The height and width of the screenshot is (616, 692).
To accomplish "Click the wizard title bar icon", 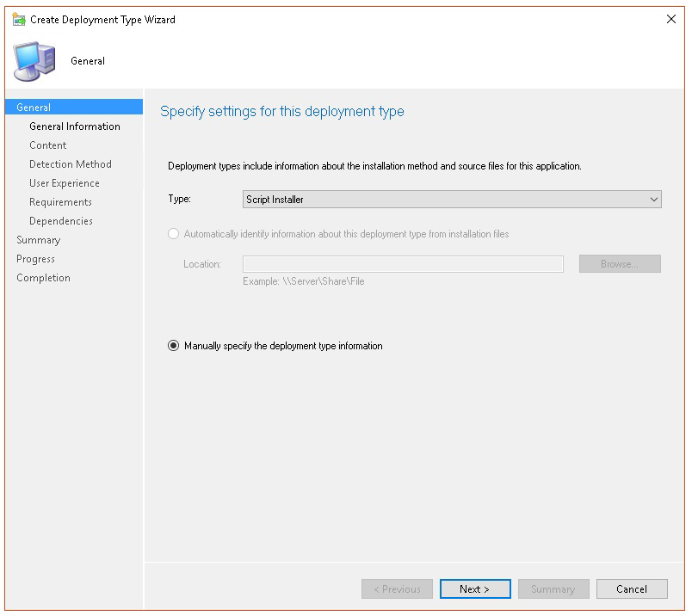I will [19, 20].
